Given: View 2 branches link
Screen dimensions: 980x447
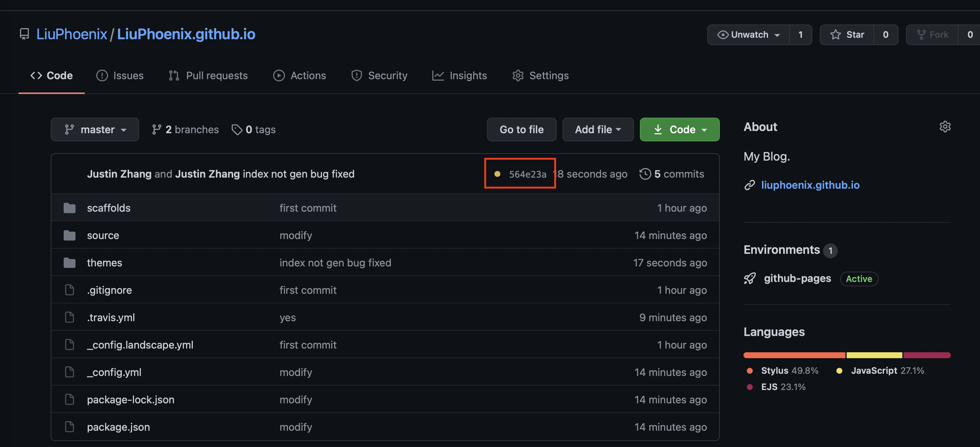Looking at the screenshot, I should pyautogui.click(x=185, y=130).
